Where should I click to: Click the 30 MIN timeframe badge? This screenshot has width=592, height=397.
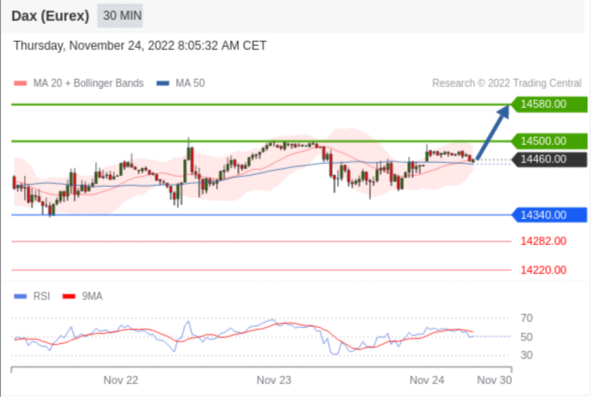click(120, 15)
